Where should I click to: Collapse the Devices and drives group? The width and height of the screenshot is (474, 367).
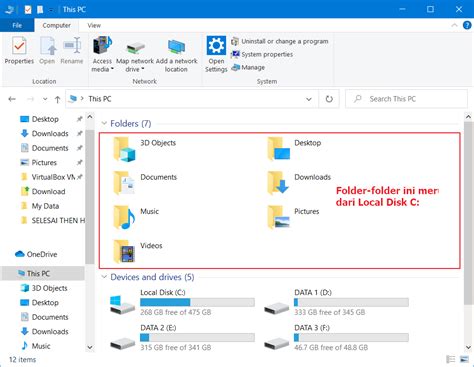click(x=104, y=277)
